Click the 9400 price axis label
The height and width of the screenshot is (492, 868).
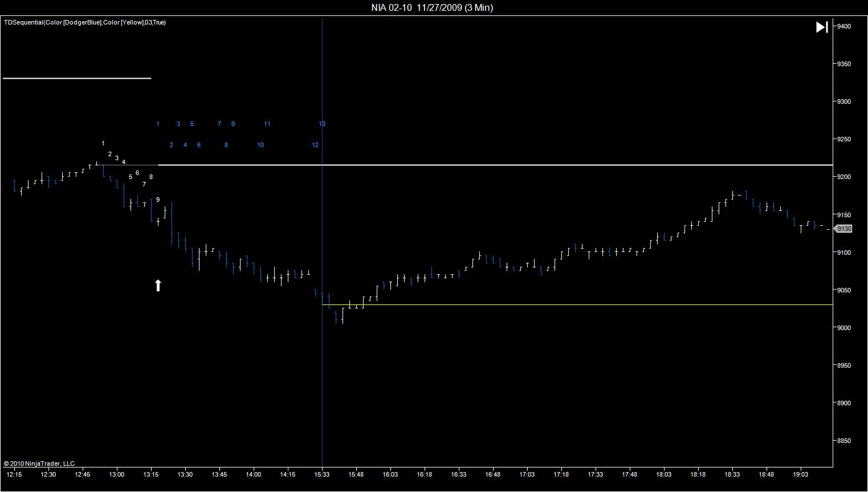coord(844,26)
